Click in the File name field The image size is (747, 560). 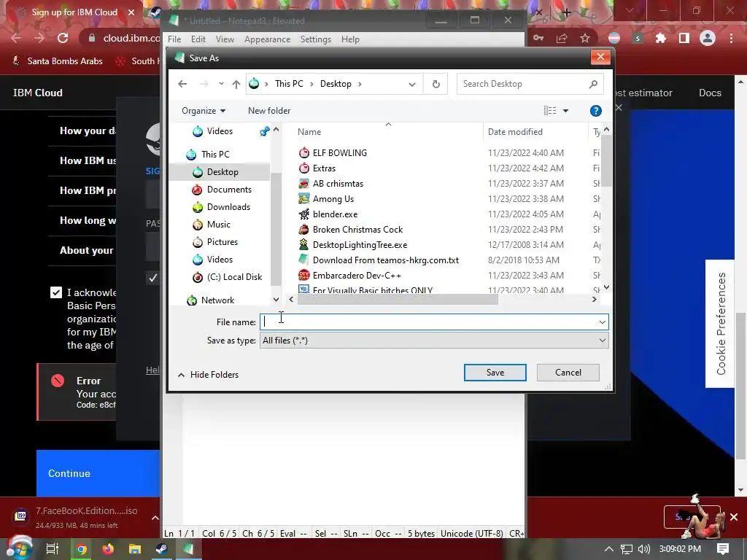point(433,322)
